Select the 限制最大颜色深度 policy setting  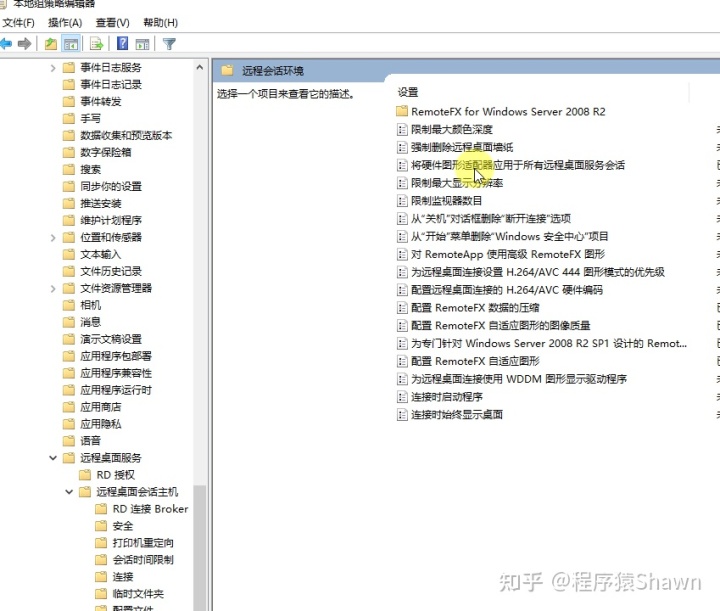click(x=451, y=129)
